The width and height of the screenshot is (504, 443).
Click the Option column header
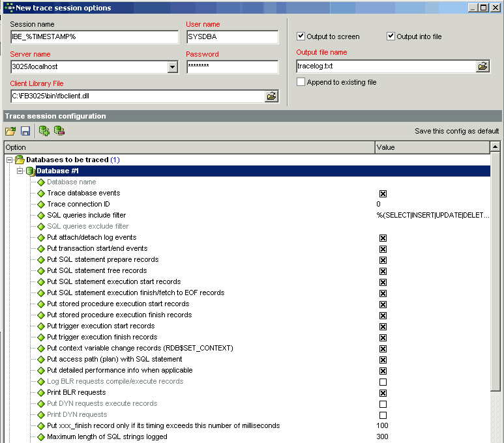(x=190, y=147)
